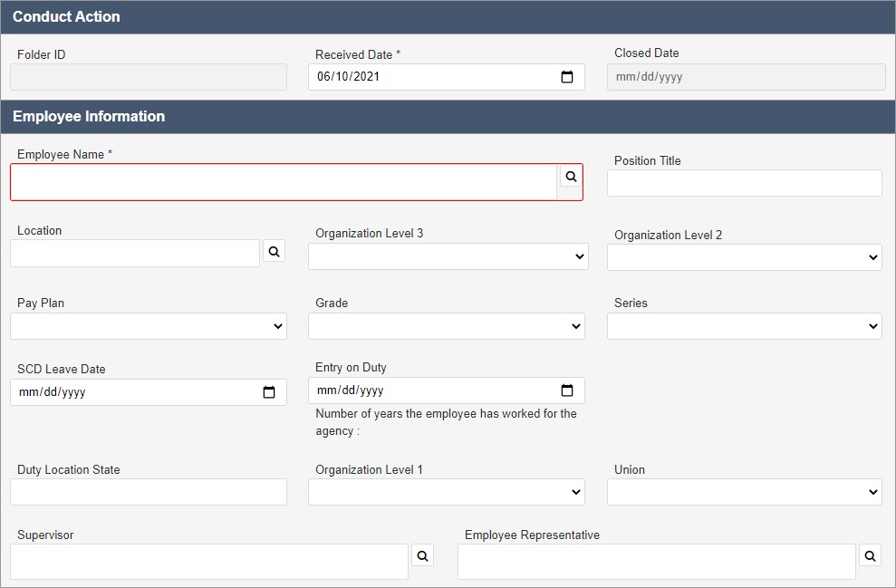Image resolution: width=896 pixels, height=588 pixels.
Task: Open the Series dropdown
Action: 745,326
